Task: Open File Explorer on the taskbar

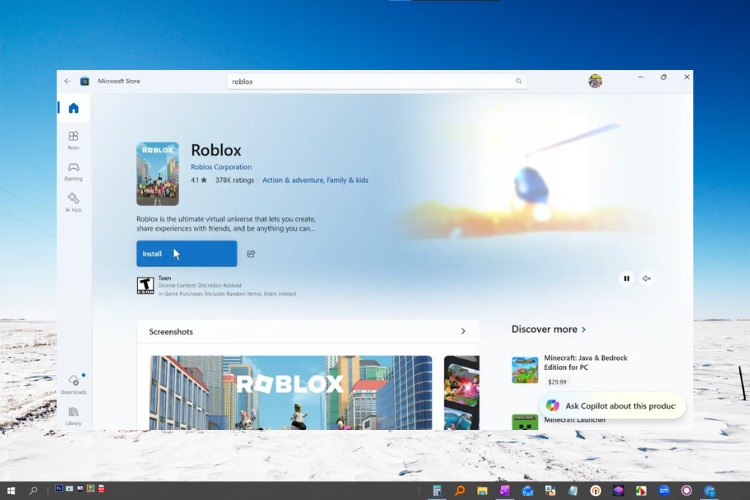Action: (482, 490)
